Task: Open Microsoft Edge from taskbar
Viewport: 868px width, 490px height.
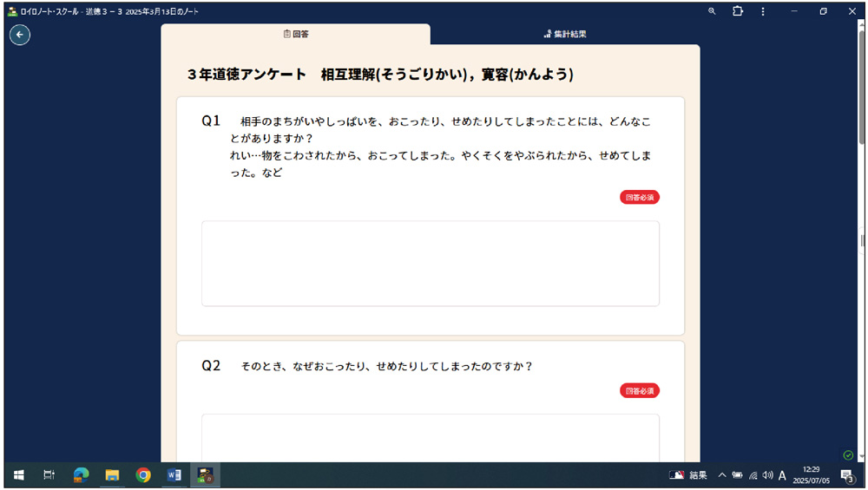Action: [81, 475]
